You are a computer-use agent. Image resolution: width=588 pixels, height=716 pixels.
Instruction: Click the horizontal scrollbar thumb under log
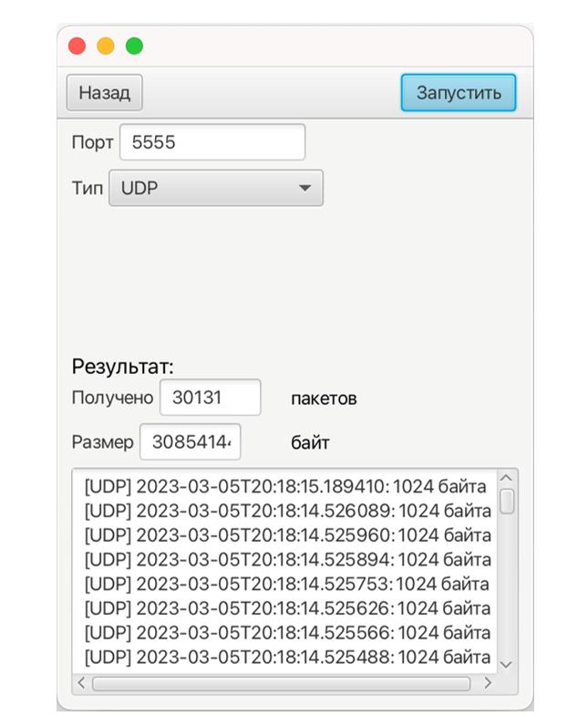tap(281, 682)
